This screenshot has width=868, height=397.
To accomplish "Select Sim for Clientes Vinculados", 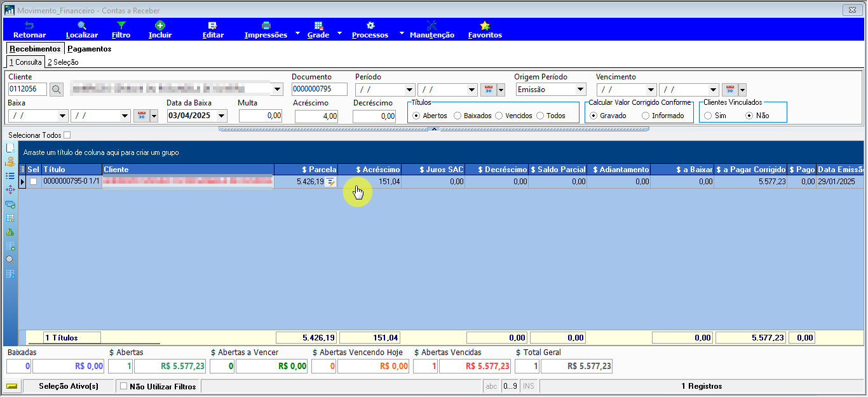I will (708, 116).
